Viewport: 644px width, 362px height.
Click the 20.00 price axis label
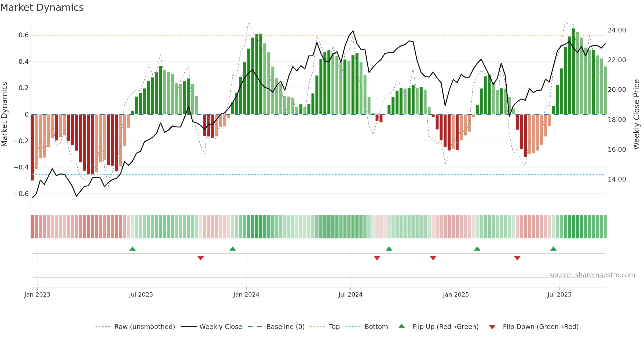point(617,90)
